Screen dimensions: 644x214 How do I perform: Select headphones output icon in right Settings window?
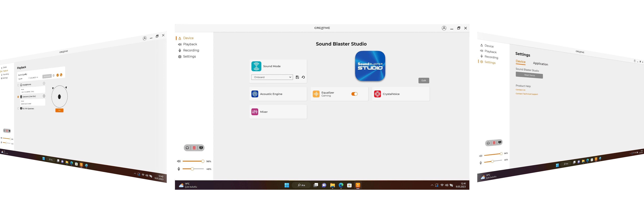tap(488, 143)
